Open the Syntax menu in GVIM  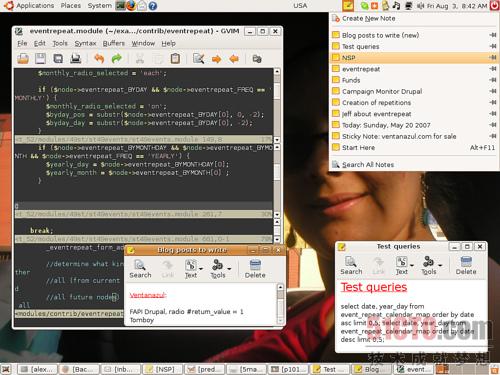tap(85, 43)
